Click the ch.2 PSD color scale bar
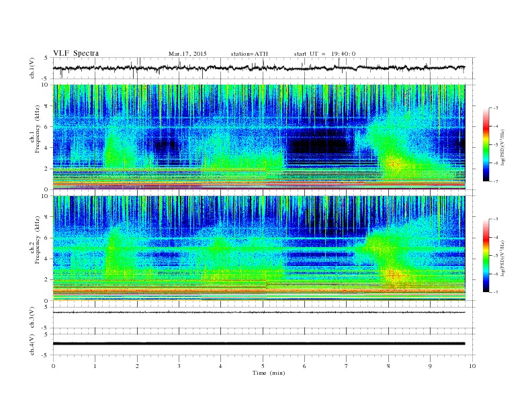 pos(486,255)
